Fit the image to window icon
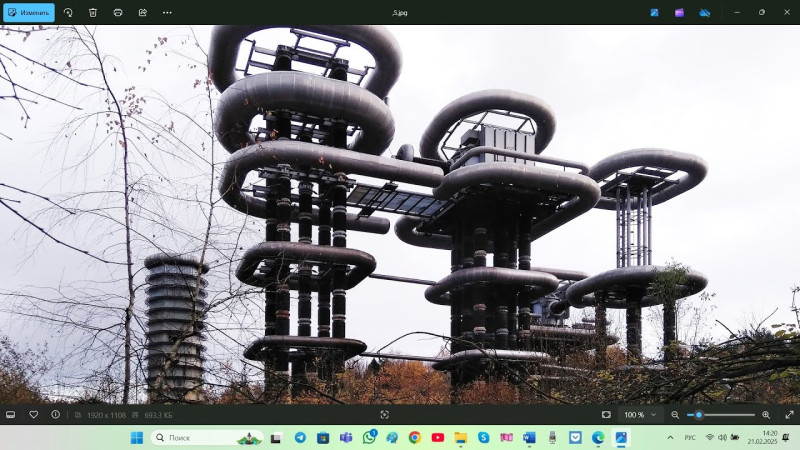 606,414
